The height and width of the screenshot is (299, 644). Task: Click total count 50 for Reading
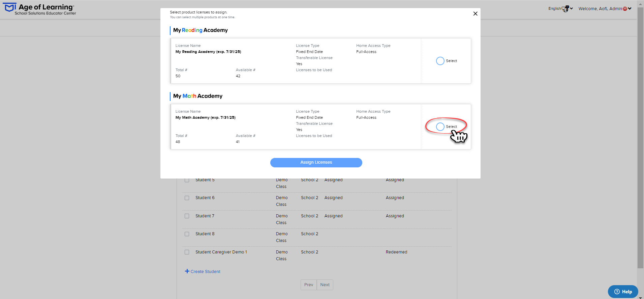pos(178,76)
